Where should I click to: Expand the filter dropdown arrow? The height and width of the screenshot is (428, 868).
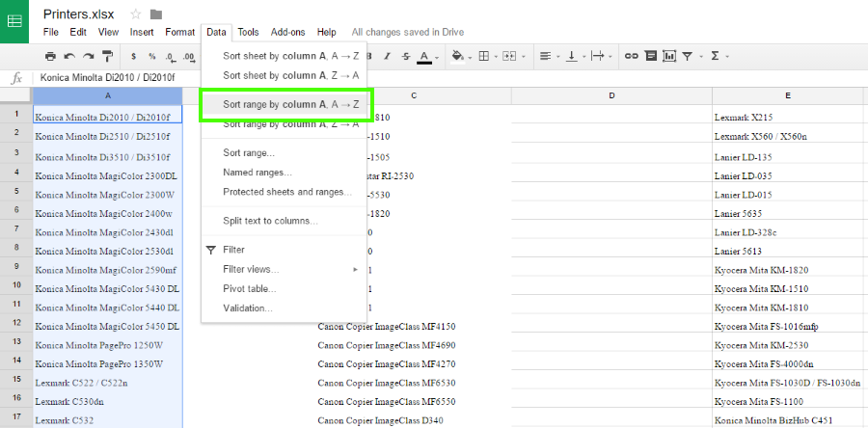pyautogui.click(x=701, y=57)
